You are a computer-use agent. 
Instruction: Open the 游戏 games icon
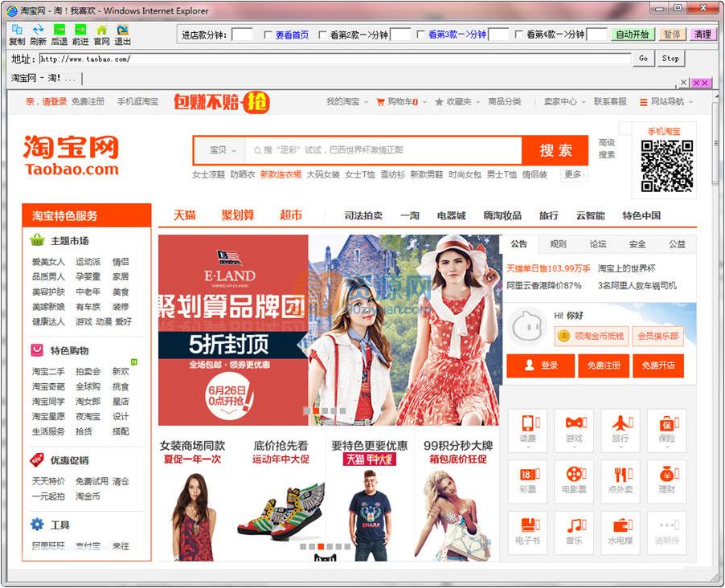574,430
